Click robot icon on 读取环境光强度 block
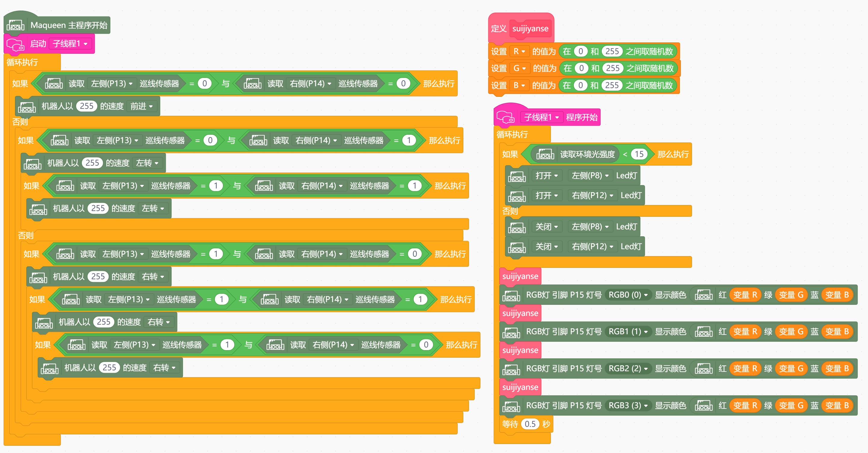The width and height of the screenshot is (868, 453). point(545,154)
